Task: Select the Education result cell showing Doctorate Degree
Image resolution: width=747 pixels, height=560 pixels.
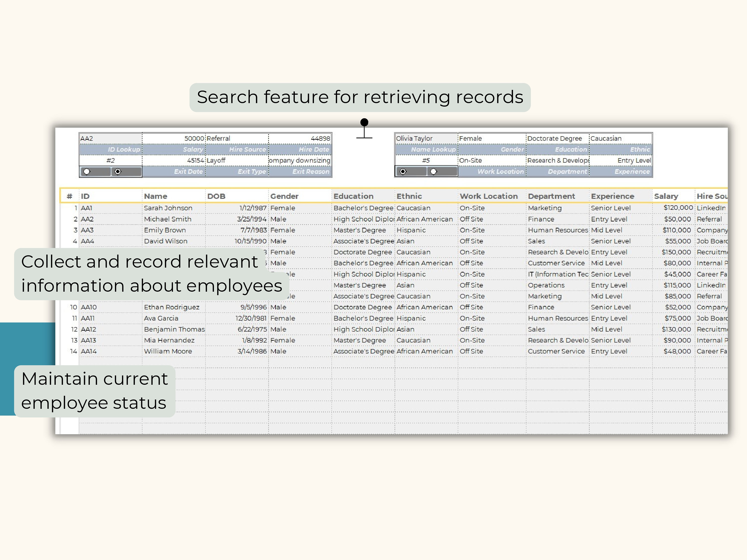Action: (x=556, y=138)
